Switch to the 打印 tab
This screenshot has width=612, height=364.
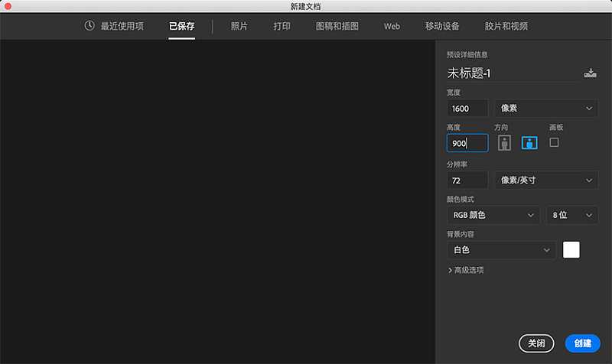click(x=282, y=26)
